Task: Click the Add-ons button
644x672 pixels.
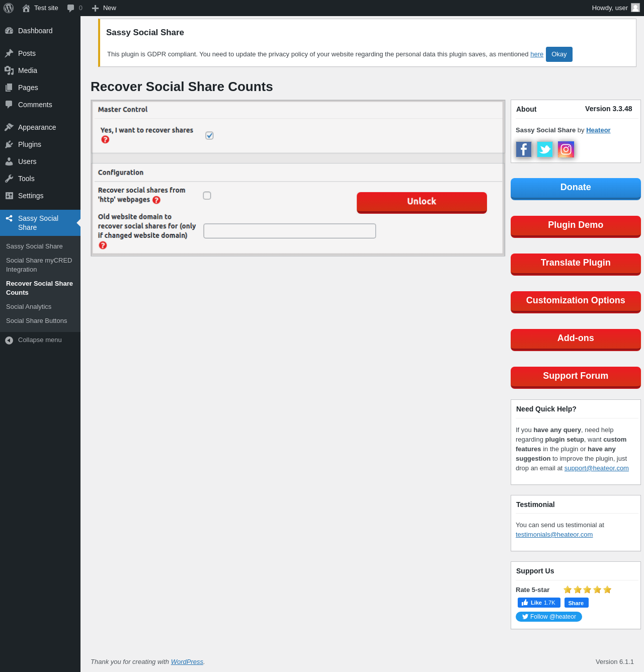Action: pos(576,340)
